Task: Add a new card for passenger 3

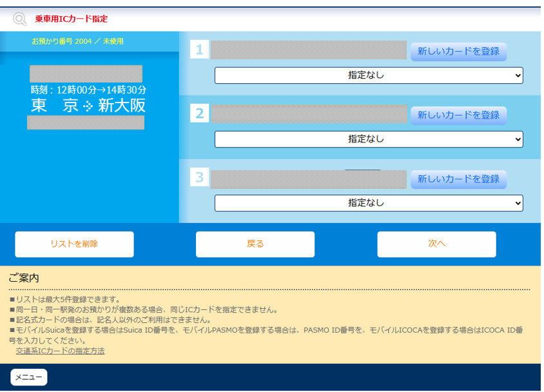Action: [458, 179]
